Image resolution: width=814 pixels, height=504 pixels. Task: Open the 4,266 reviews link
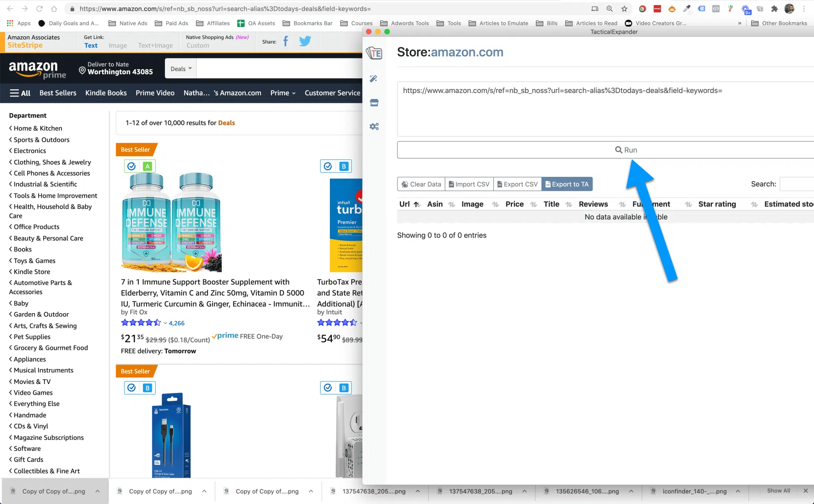pyautogui.click(x=176, y=323)
